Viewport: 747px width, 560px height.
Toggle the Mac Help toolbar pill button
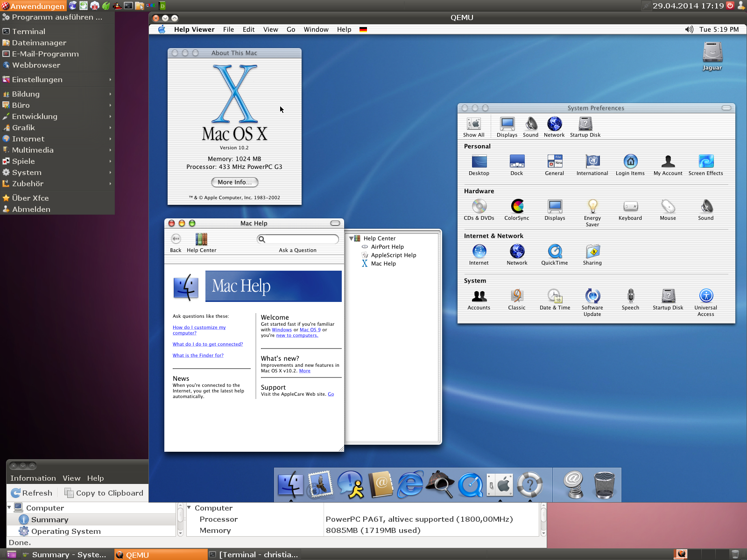335,223
